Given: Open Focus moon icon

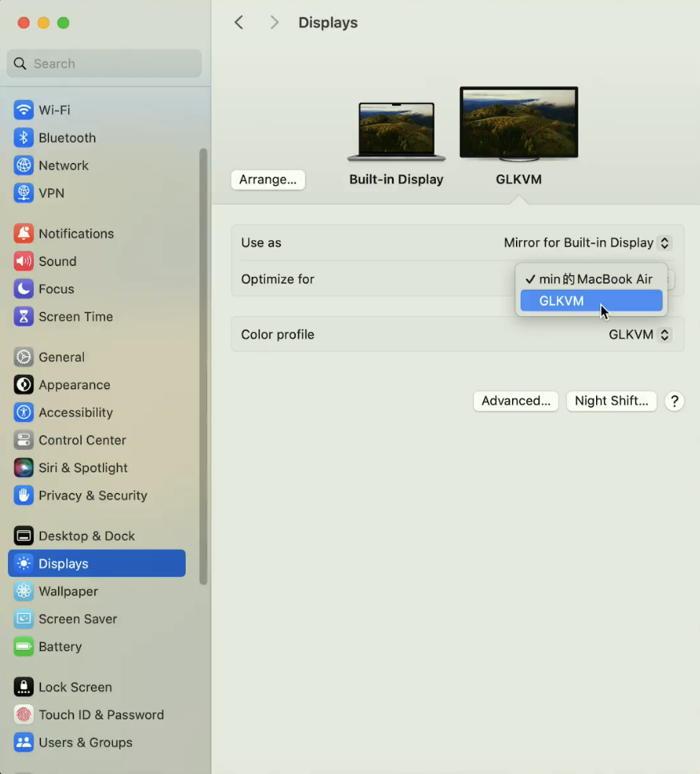Looking at the screenshot, I should 23,288.
